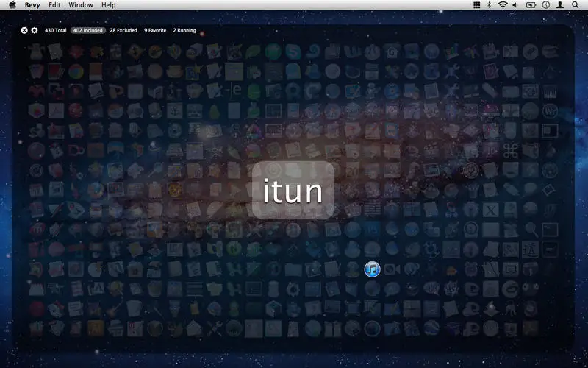The height and width of the screenshot is (368, 588).
Task: Open the blue DVD disc app icon
Action: pyautogui.click(x=392, y=91)
